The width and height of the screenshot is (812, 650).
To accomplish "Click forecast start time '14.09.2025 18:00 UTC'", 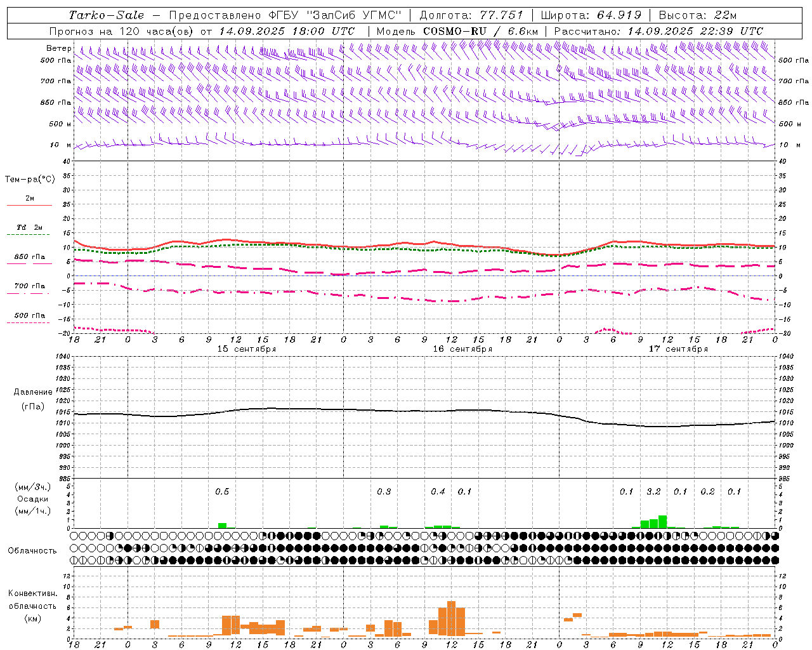I will [x=287, y=31].
